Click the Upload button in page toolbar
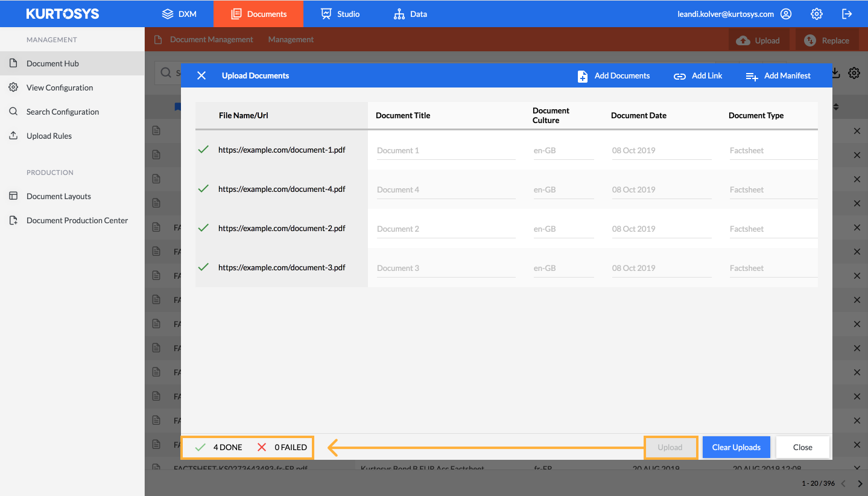Screen dimensions: 868x496 point(758,40)
